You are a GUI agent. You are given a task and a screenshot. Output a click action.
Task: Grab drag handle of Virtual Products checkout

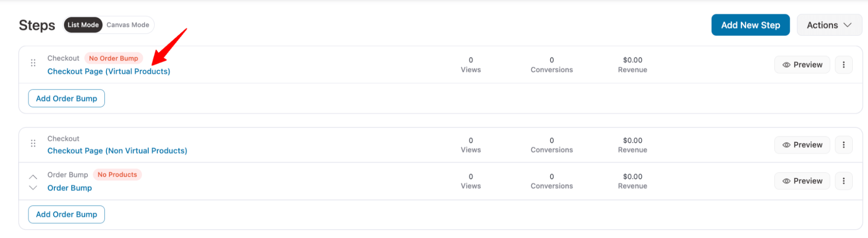pyautogui.click(x=33, y=63)
